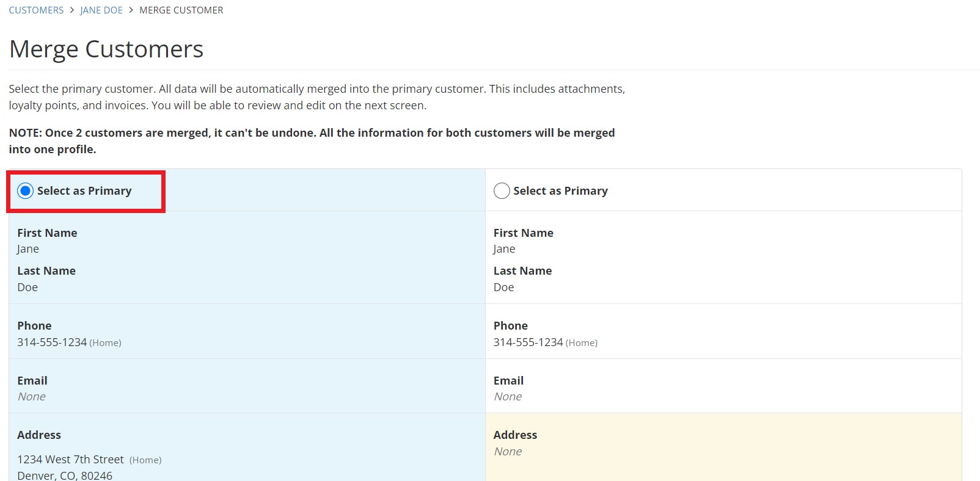Screen dimensions: 980x481
Task: Open the JANE DOE breadcrumb link
Action: [x=101, y=10]
